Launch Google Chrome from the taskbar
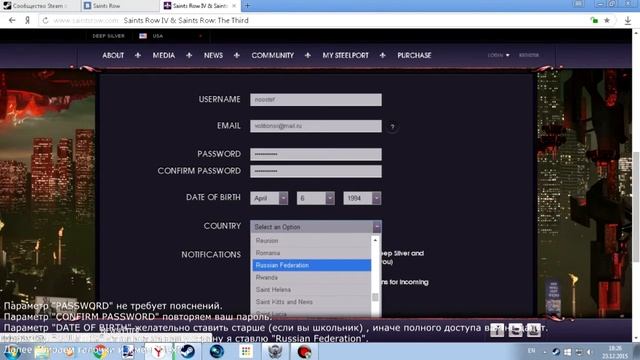 [x=100, y=351]
